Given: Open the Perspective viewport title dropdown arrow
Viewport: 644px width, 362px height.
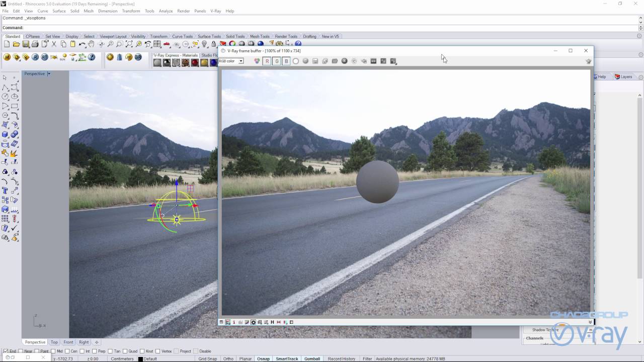Looking at the screenshot, I should [49, 73].
